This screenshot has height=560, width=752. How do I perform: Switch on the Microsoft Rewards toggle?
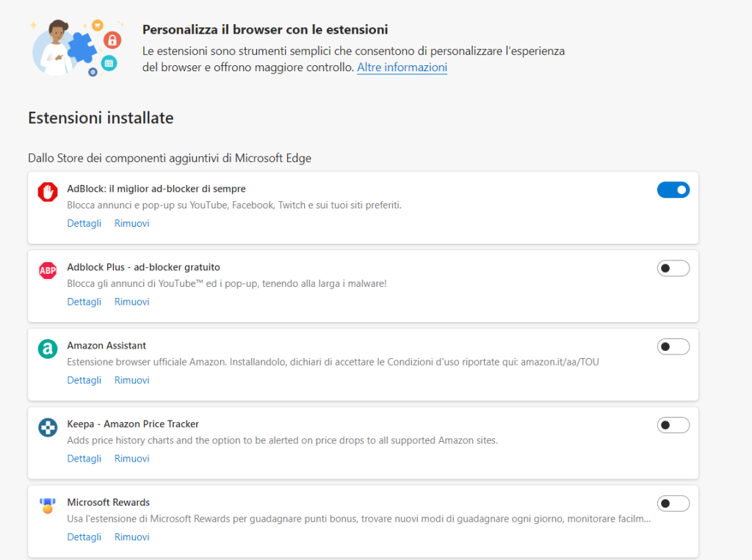pyautogui.click(x=673, y=503)
